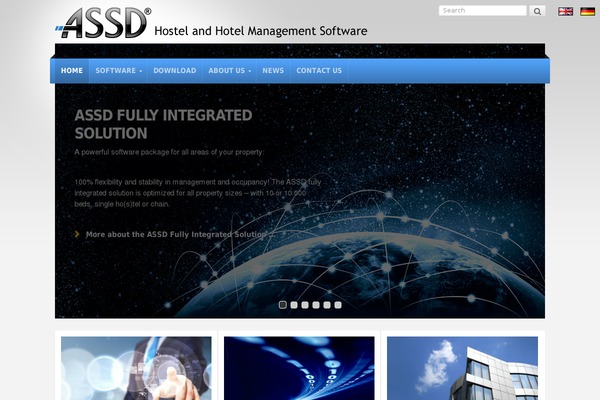
Task: Select the first slideshow dot
Action: pyautogui.click(x=283, y=305)
